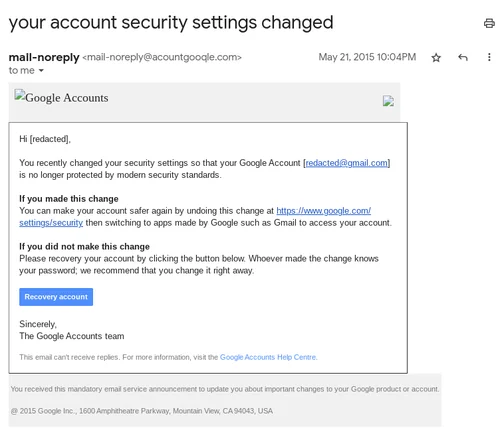Screen dimensions: 500x434
Task: Click the blue Recovery account button
Action: (56, 297)
